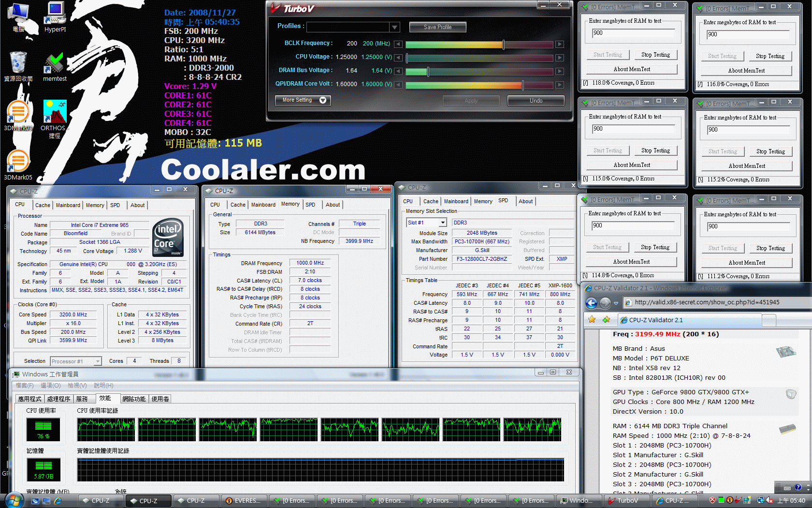Increase QPI/DRAM Core Volt with right arrow
The height and width of the screenshot is (508, 812).
[x=559, y=85]
